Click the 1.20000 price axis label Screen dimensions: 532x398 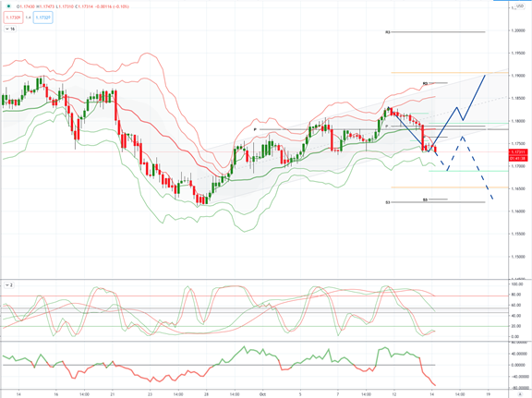[518, 30]
